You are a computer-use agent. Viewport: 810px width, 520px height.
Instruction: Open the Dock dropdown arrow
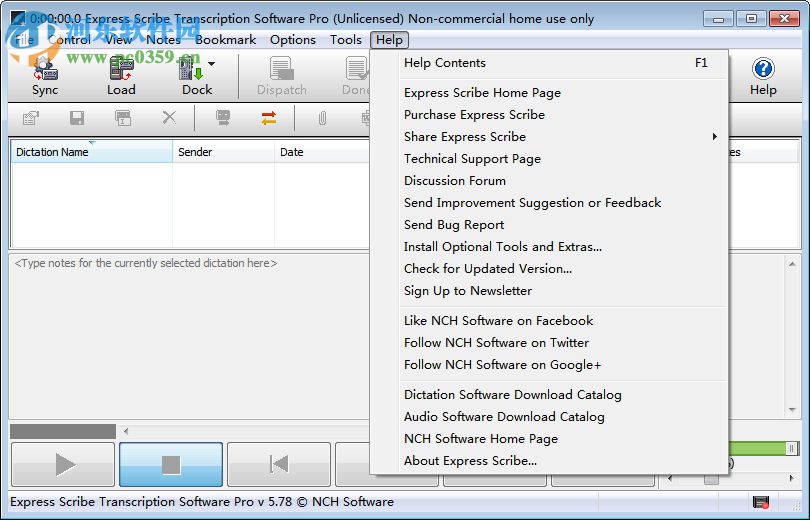pos(212,64)
